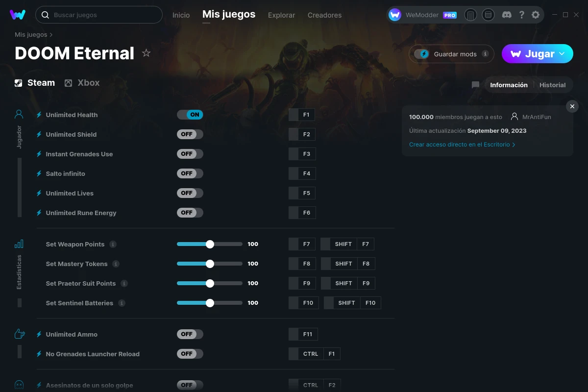Open the Discord icon link

[507, 15]
